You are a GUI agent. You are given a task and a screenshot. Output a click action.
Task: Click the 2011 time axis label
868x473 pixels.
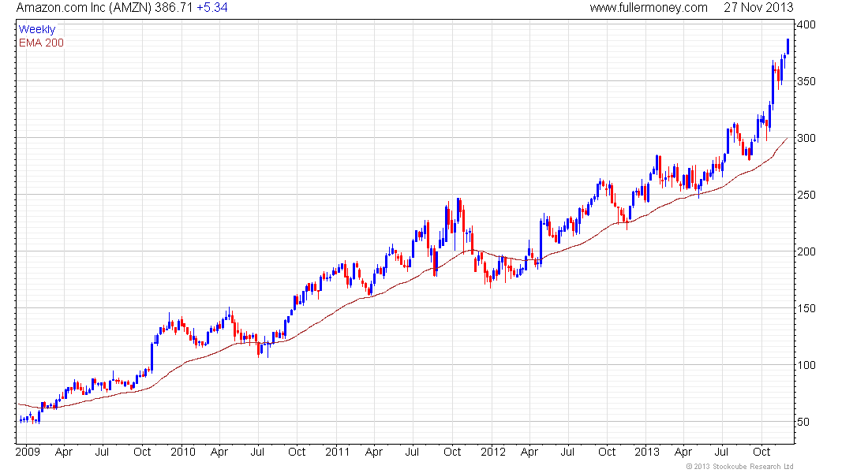[x=337, y=452]
